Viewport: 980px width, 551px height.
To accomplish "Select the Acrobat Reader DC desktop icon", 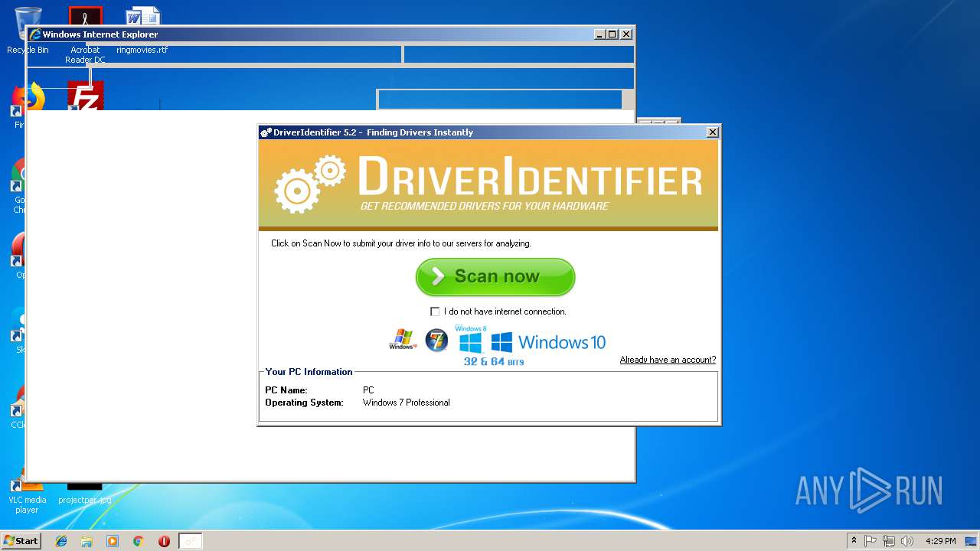I will pos(85,34).
